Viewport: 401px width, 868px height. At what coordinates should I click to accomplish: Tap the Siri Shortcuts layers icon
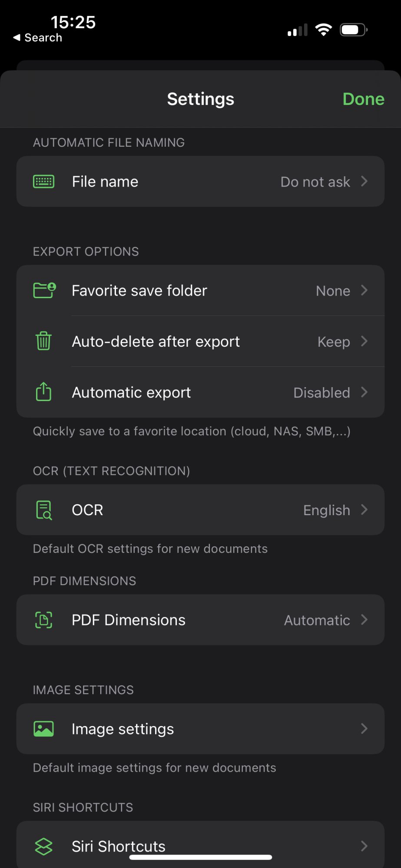(44, 846)
